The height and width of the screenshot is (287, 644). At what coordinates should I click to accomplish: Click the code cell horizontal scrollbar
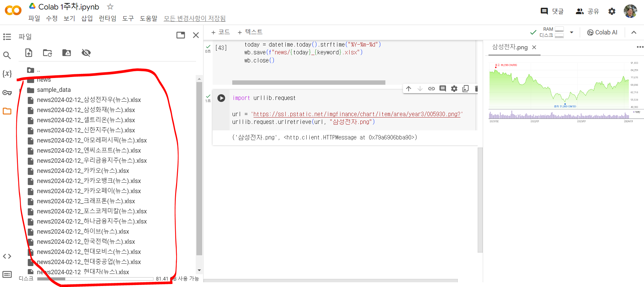[309, 82]
